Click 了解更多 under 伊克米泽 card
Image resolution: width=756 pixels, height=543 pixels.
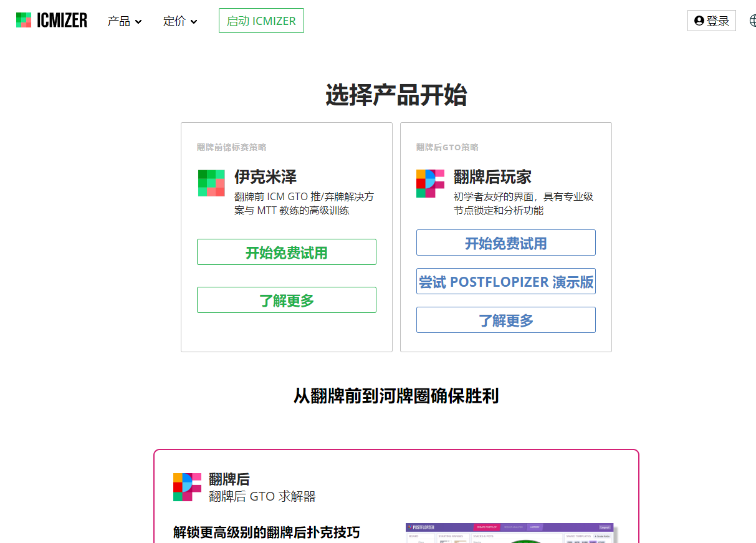tap(287, 300)
